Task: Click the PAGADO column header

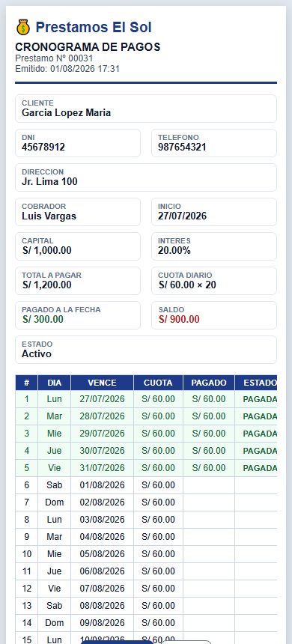Action: pyautogui.click(x=209, y=383)
